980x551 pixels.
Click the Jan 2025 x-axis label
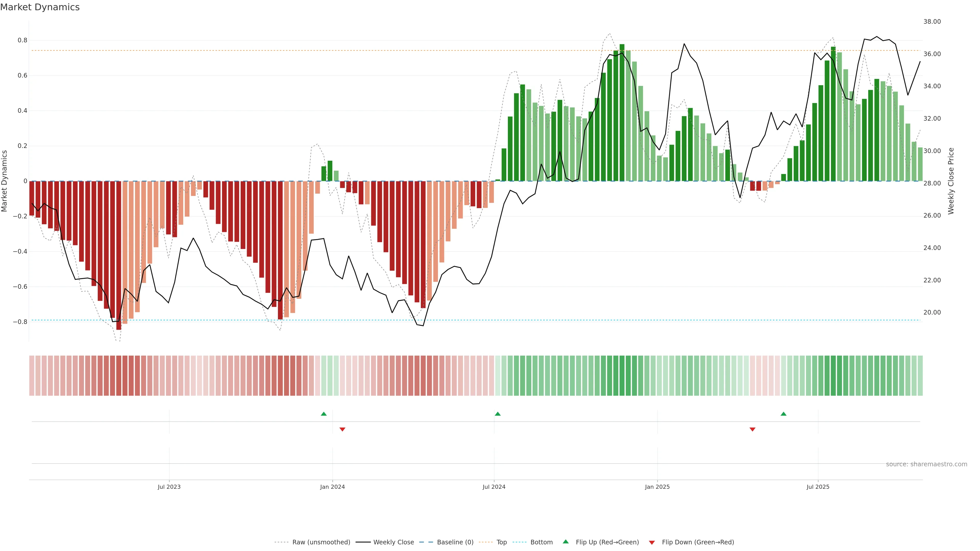point(657,487)
